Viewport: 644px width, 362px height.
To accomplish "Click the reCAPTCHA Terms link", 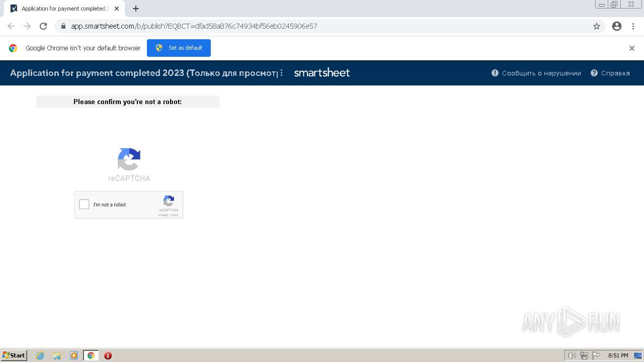I will point(174,215).
